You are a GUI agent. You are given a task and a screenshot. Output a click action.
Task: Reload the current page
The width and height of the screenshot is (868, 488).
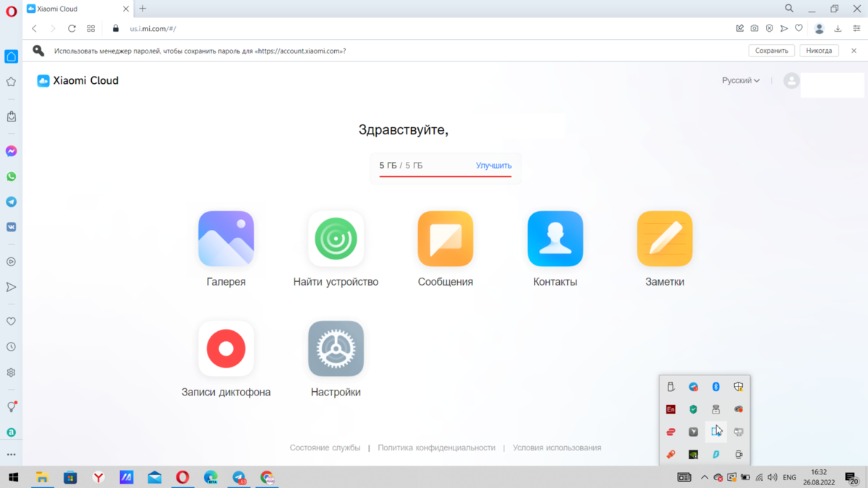pyautogui.click(x=72, y=29)
